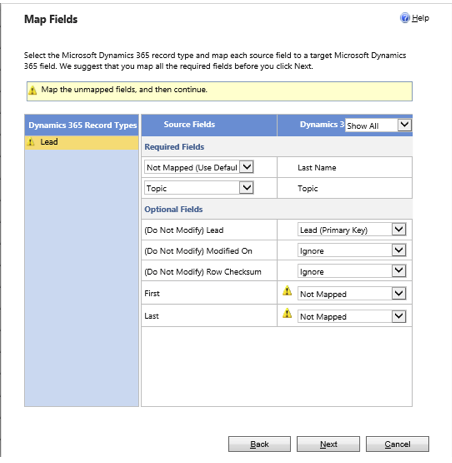Open the Help icon

pos(405,18)
